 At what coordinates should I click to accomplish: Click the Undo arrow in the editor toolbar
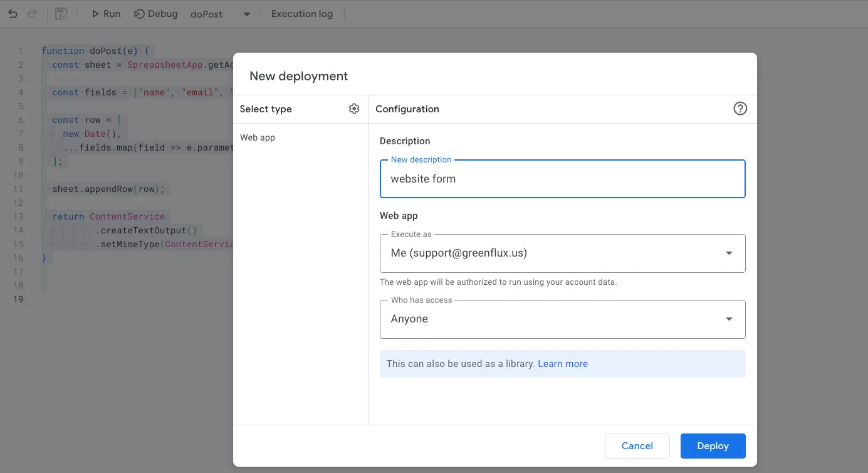(x=13, y=14)
